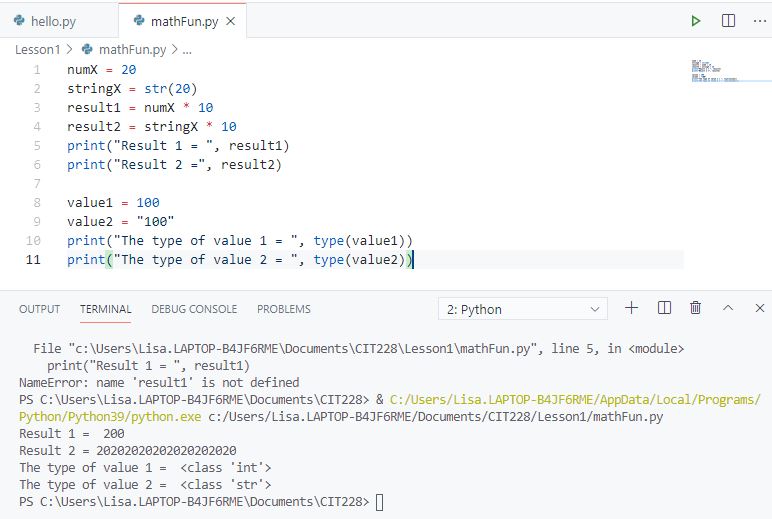Click the 'result2 = stringX * 10' code line
Viewport: 772px width, 519px height.
click(x=152, y=127)
